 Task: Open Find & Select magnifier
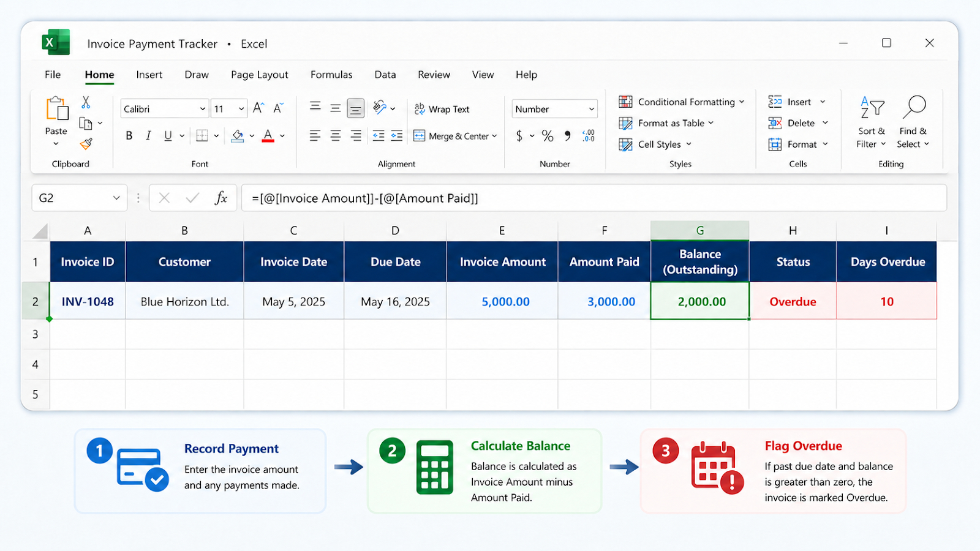(913, 122)
